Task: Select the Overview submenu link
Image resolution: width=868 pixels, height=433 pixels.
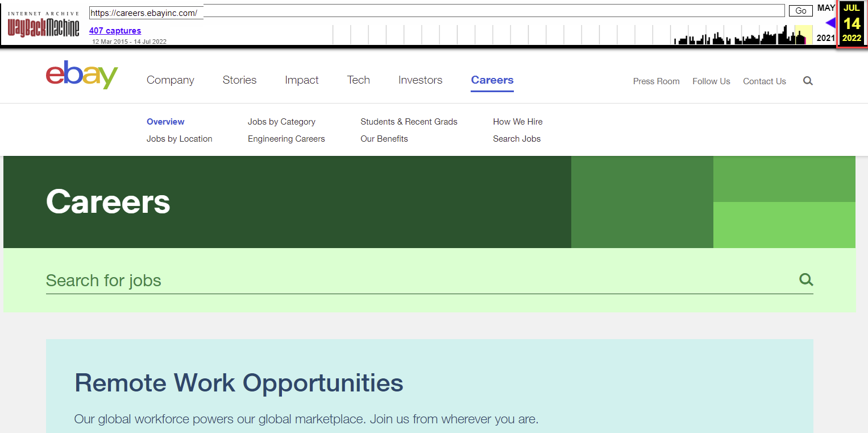Action: pos(165,122)
